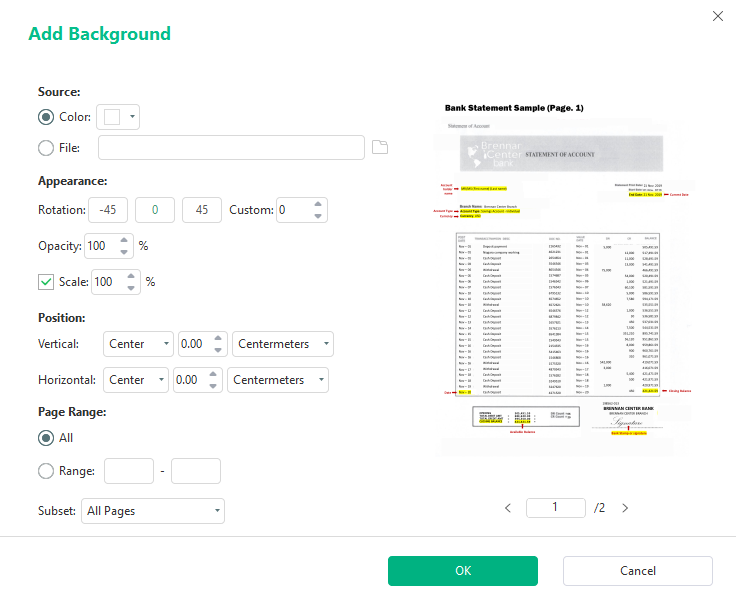Image resolution: width=736 pixels, height=602 pixels.
Task: Decrease the Scale percentage
Action: click(x=131, y=288)
